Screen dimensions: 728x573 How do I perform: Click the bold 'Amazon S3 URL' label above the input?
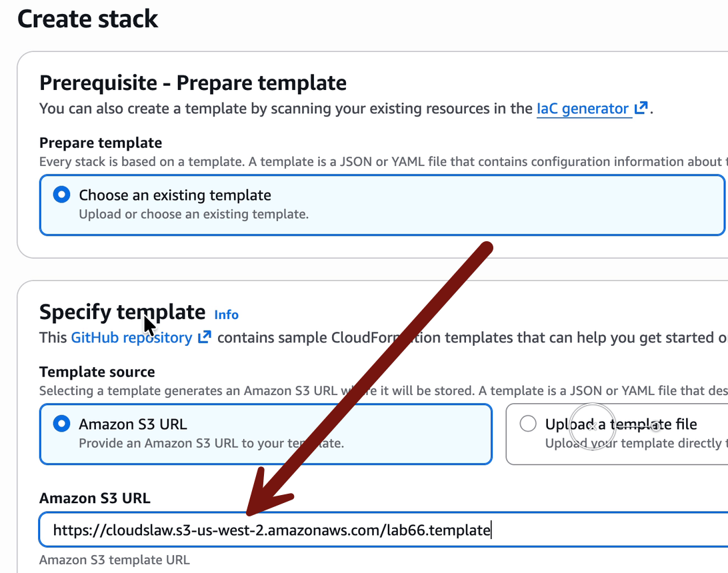point(95,498)
